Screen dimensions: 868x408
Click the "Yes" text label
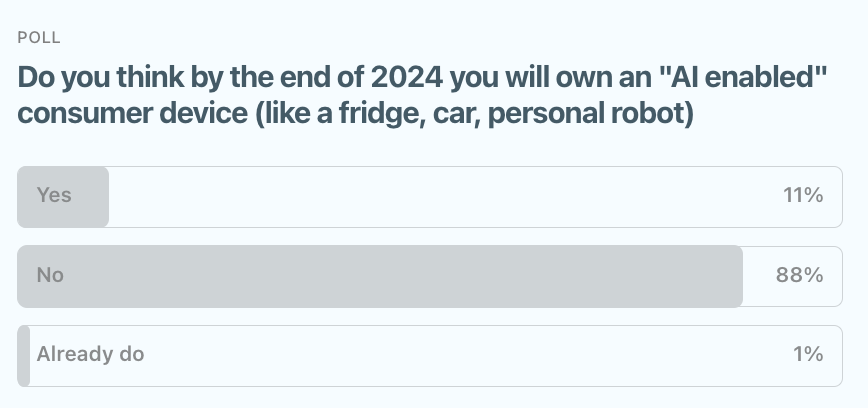coord(54,195)
